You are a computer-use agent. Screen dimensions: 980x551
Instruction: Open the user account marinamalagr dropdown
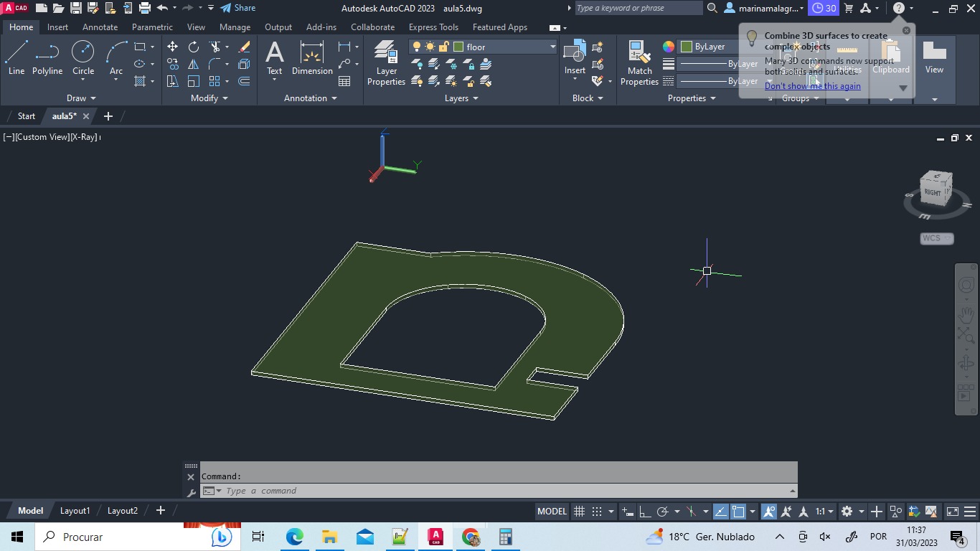[x=765, y=9]
